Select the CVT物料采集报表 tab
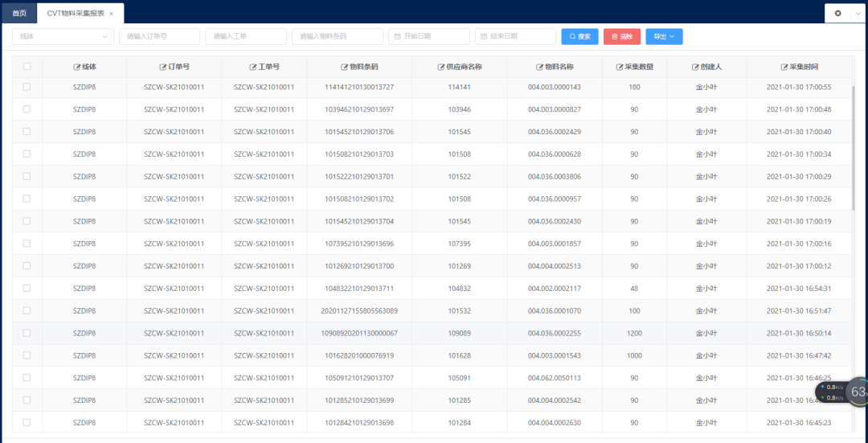The height and width of the screenshot is (443, 868). point(76,14)
